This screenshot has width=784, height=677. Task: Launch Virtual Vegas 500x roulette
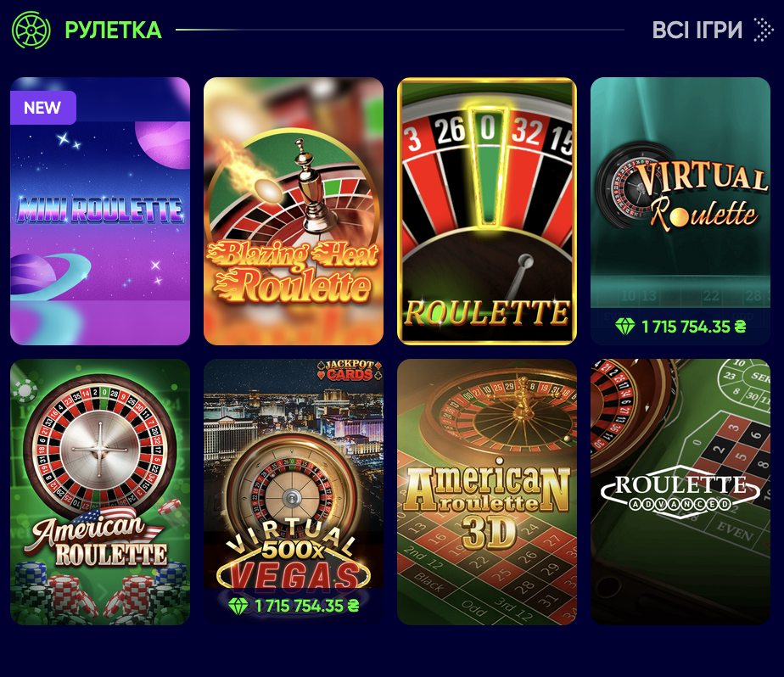tap(294, 492)
